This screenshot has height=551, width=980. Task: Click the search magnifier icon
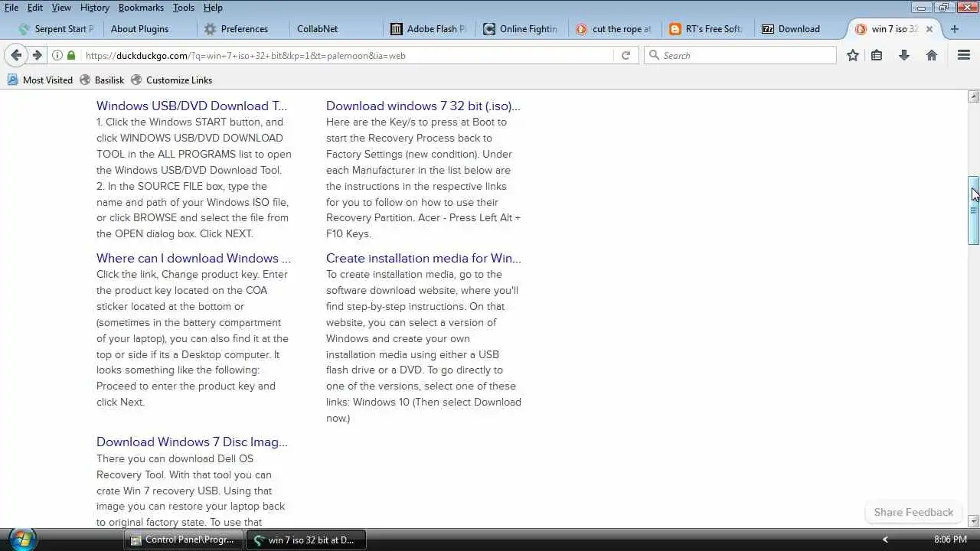click(x=654, y=55)
